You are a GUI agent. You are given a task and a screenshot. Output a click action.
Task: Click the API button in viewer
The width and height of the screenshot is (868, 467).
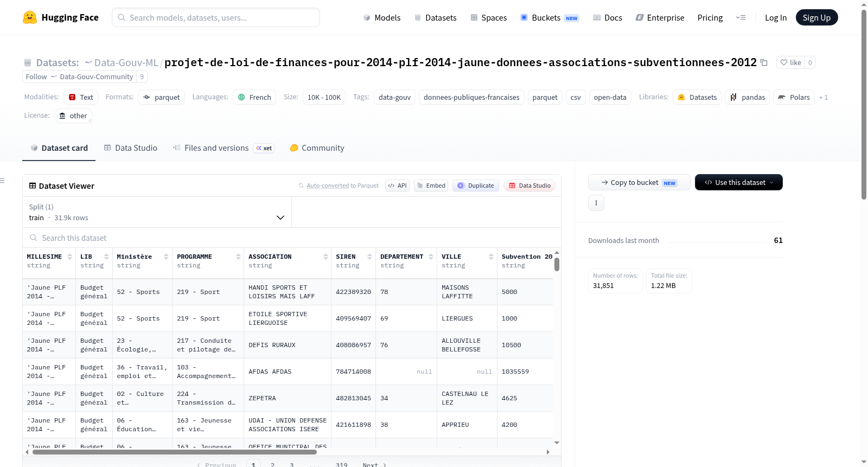[x=397, y=185]
